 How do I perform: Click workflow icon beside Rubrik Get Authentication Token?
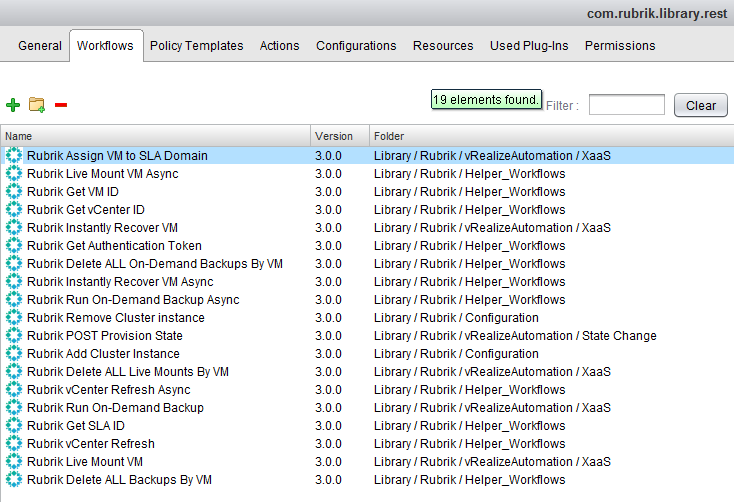click(14, 246)
